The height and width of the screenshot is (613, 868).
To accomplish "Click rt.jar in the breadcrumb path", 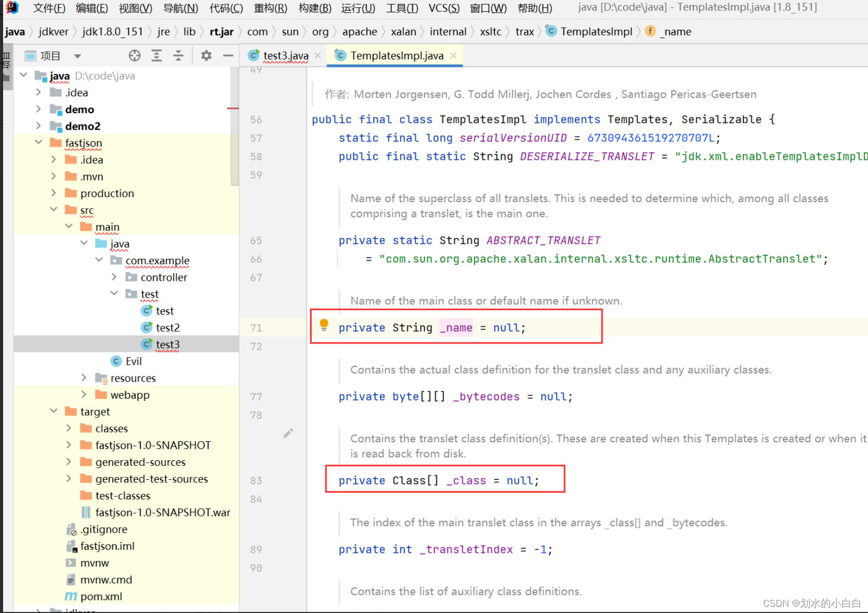I will [x=222, y=31].
